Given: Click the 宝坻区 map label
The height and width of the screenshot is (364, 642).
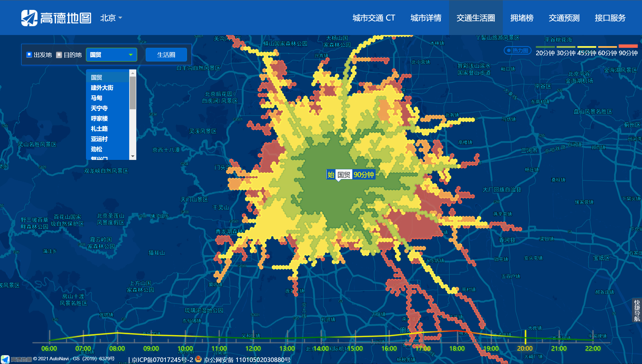Looking at the screenshot, I should 601,258.
